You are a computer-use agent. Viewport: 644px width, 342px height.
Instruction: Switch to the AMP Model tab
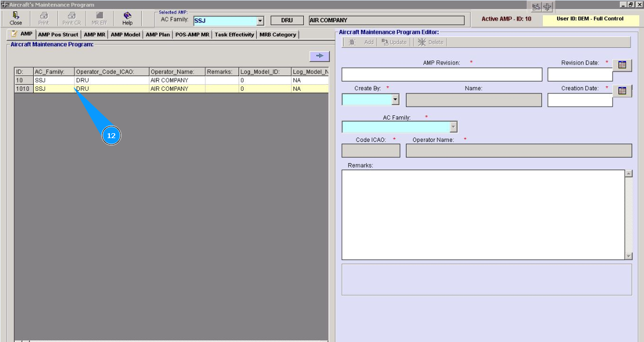[126, 35]
